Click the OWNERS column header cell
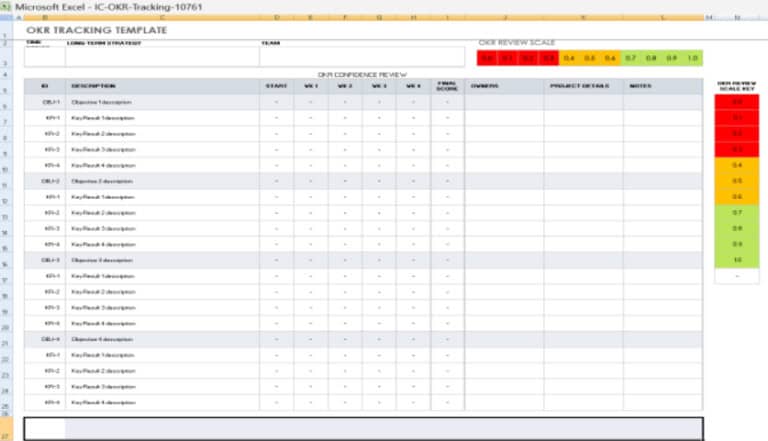The width and height of the screenshot is (768, 441). tap(504, 86)
